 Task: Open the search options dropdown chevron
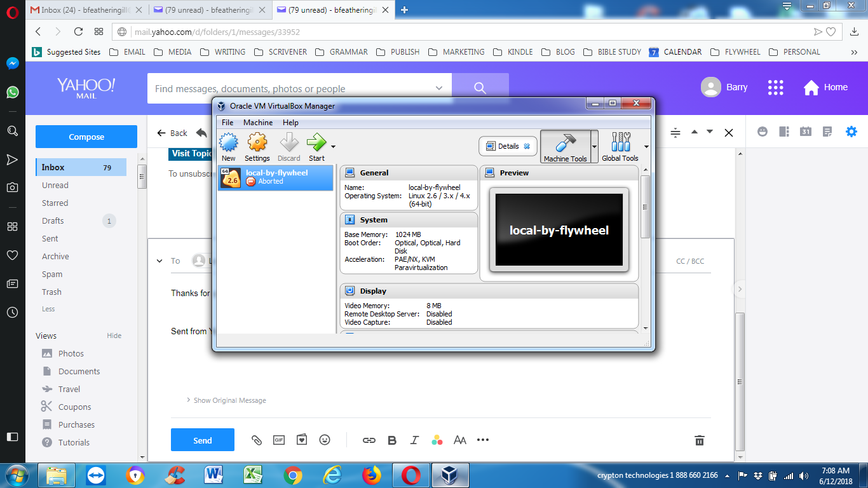click(439, 88)
